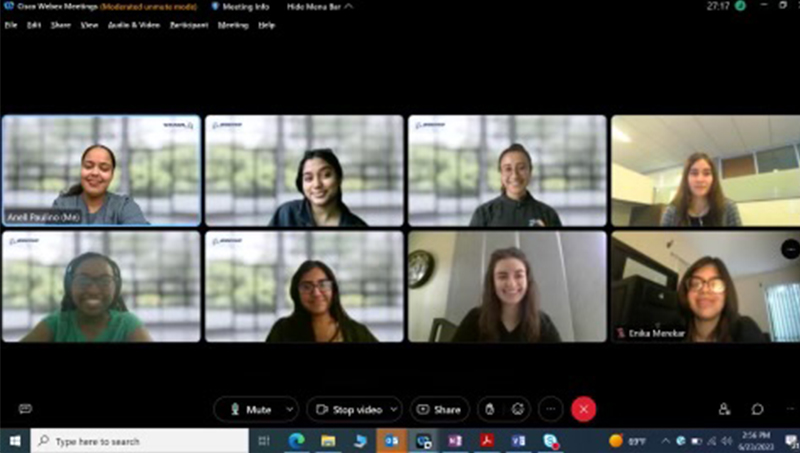800x453 pixels.
Task: Open audio options arrow next to Mute
Action: click(x=290, y=410)
